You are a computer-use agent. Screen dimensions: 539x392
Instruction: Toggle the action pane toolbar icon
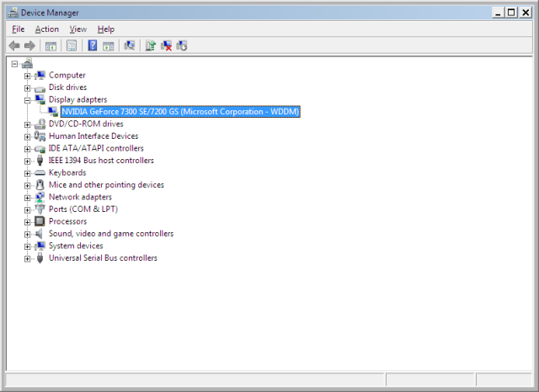tap(109, 45)
